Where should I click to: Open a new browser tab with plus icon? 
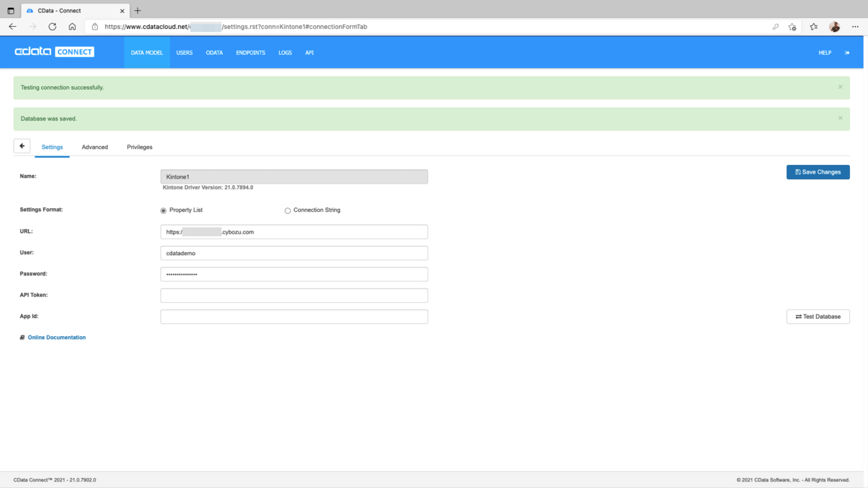[x=137, y=11]
